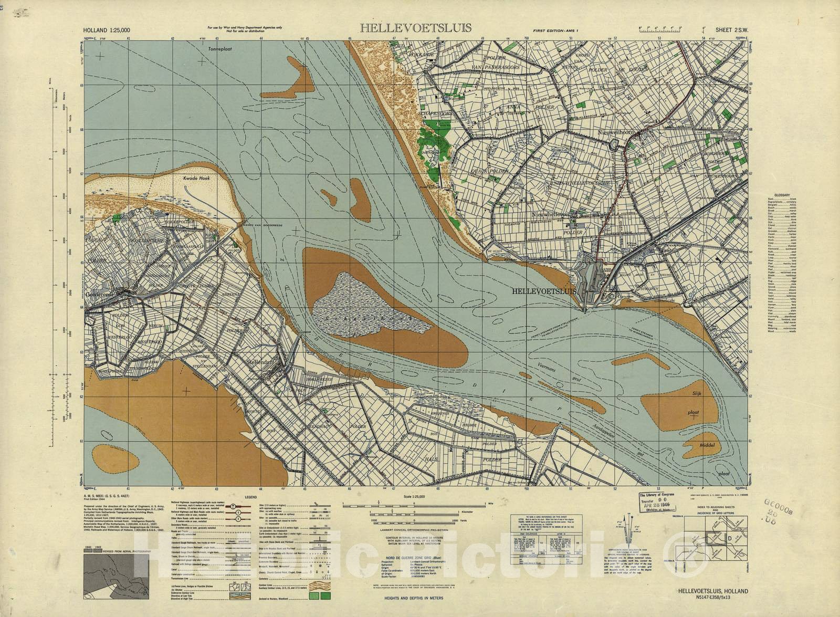The width and height of the screenshot is (840, 617).
Task: Click the LAMBERT CONICAL ORTHOMORPHIC PROJECTION line
Action: (414, 531)
